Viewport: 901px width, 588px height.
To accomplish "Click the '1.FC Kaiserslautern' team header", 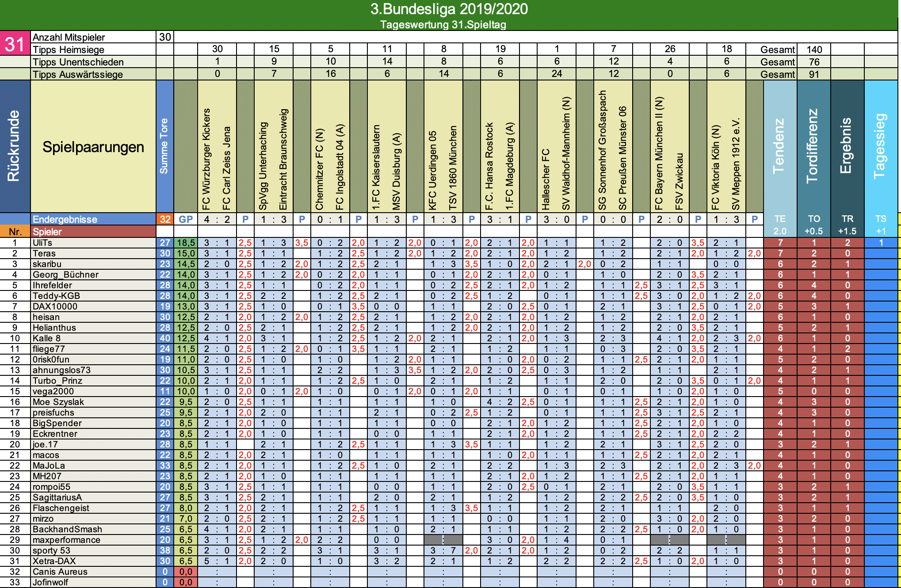I will pos(376,168).
